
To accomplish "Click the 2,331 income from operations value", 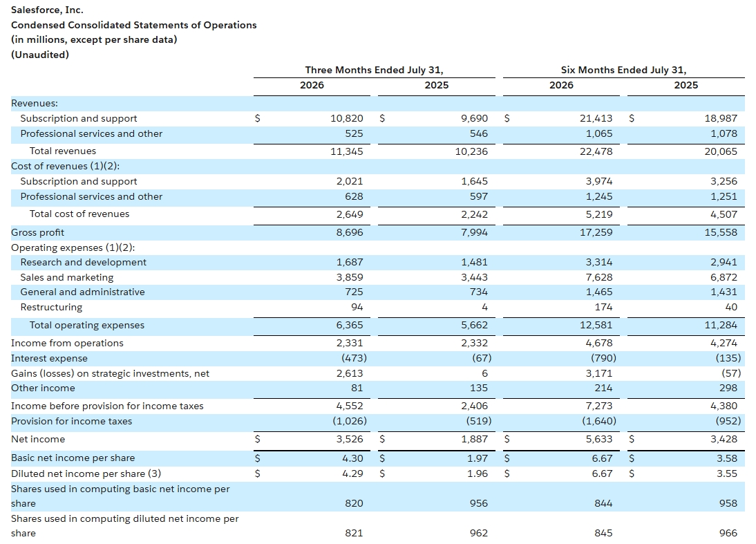I will [350, 343].
